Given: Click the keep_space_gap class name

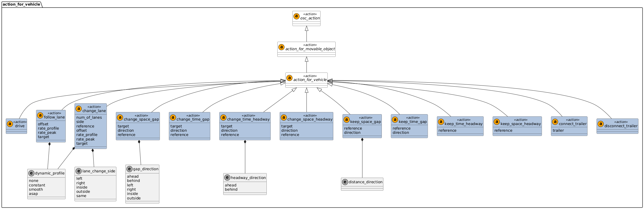Looking at the screenshot, I should coord(365,122).
